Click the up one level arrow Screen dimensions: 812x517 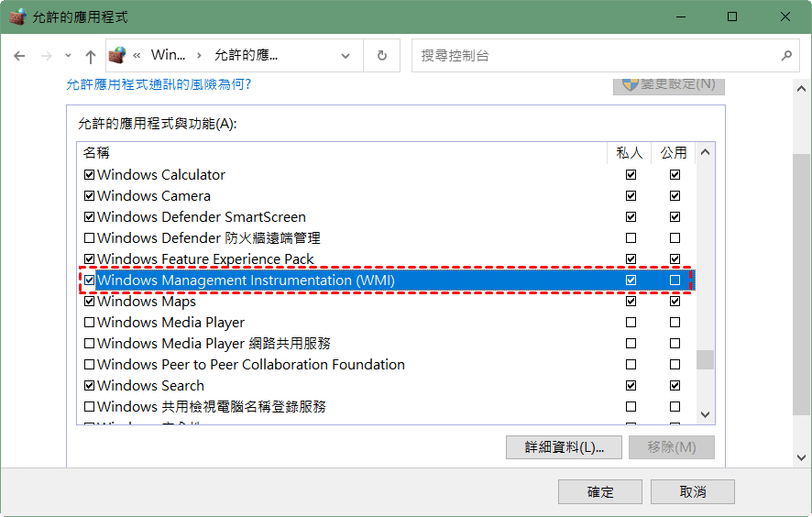90,56
